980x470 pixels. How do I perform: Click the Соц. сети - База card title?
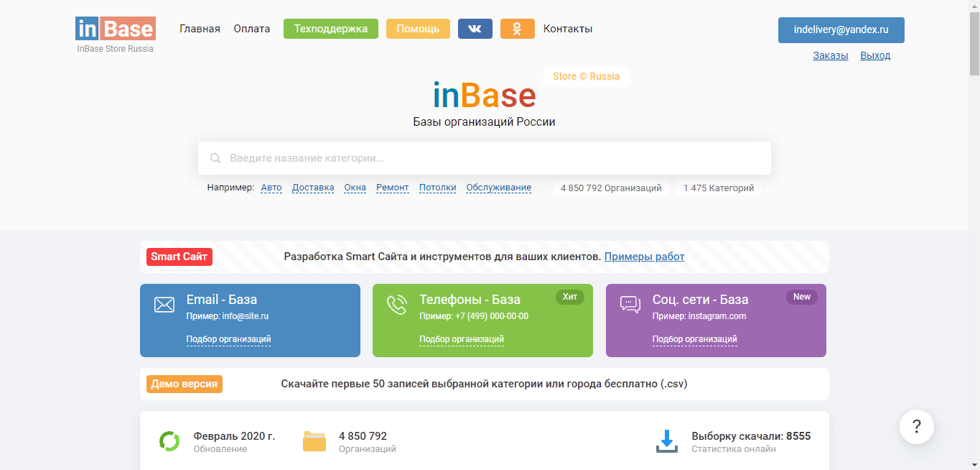(701, 300)
